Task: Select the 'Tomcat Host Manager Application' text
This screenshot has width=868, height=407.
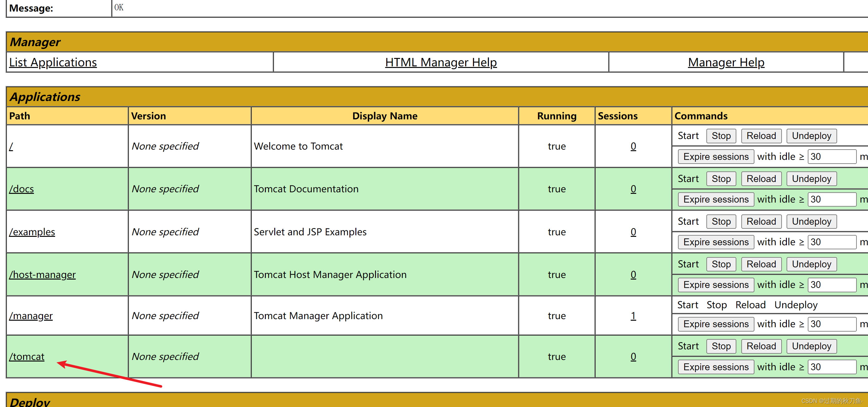Action: [x=330, y=275]
